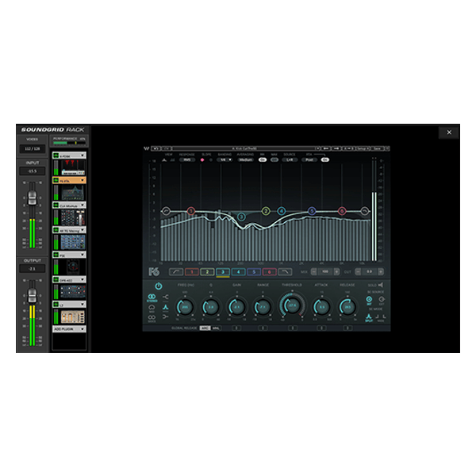Click EQ node 4 on the graph

click(282, 211)
